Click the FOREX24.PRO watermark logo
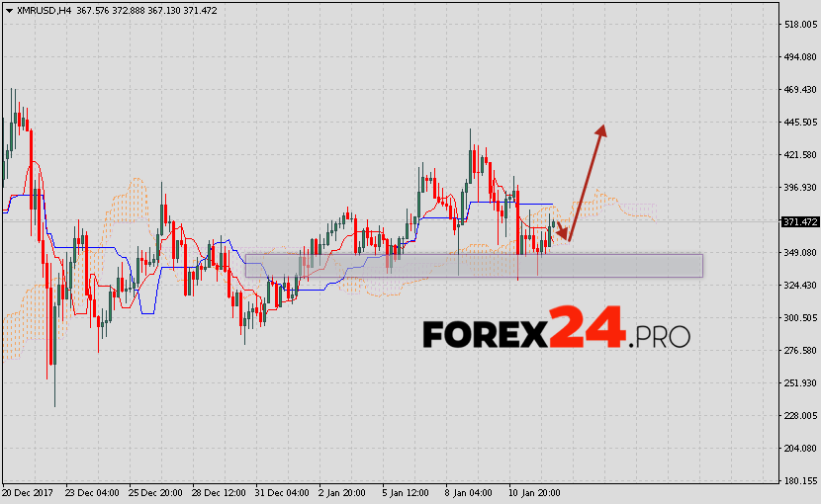The width and height of the screenshot is (821, 504). point(555,330)
